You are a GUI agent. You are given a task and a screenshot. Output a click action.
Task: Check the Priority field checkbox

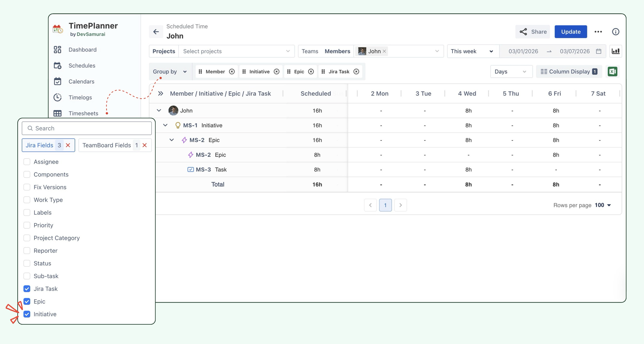(27, 225)
